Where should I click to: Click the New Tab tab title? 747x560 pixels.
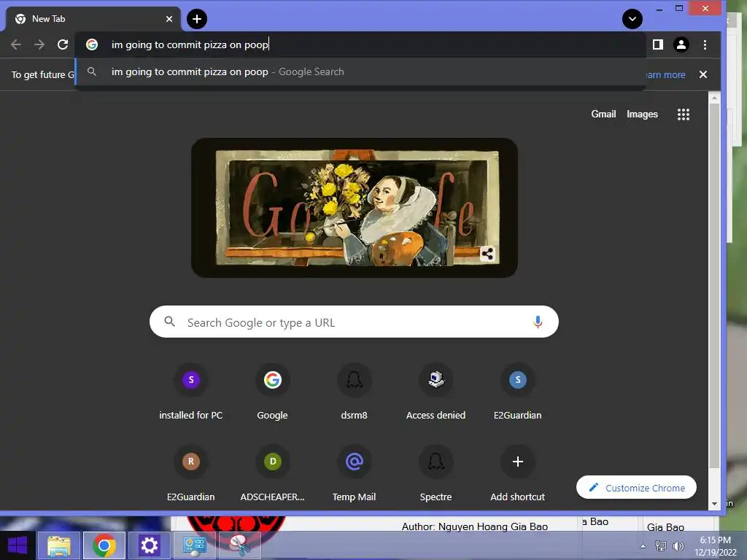point(49,19)
